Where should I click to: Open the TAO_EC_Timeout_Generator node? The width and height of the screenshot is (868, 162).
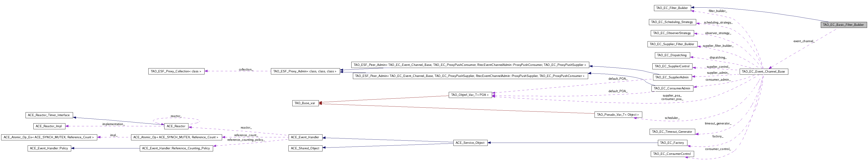pyautogui.click(x=672, y=132)
